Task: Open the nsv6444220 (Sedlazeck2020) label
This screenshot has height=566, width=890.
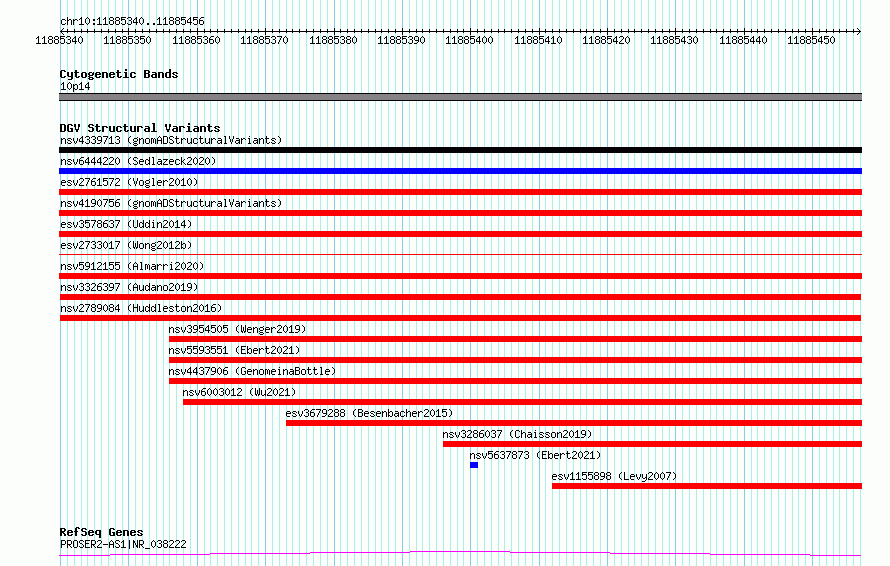Action: (138, 161)
